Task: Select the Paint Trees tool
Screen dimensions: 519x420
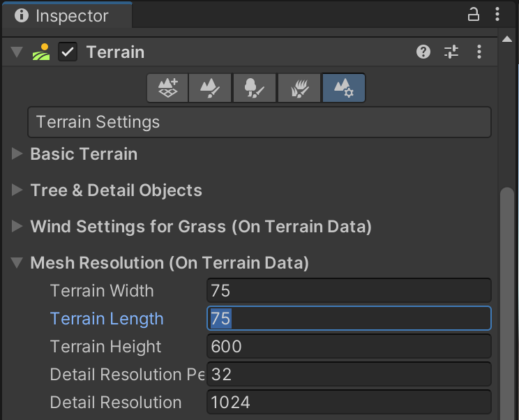Action: (254, 89)
